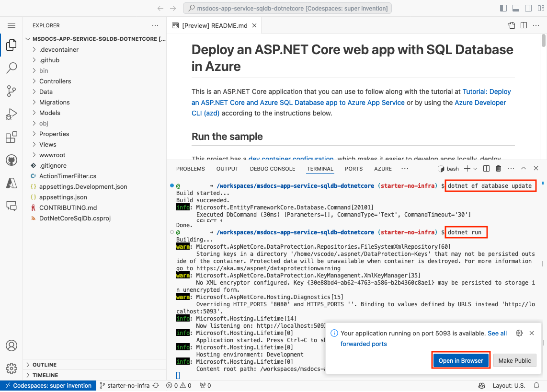This screenshot has height=392, width=547.
Task: Toggle the primary sidebar visibility
Action: click(503, 8)
